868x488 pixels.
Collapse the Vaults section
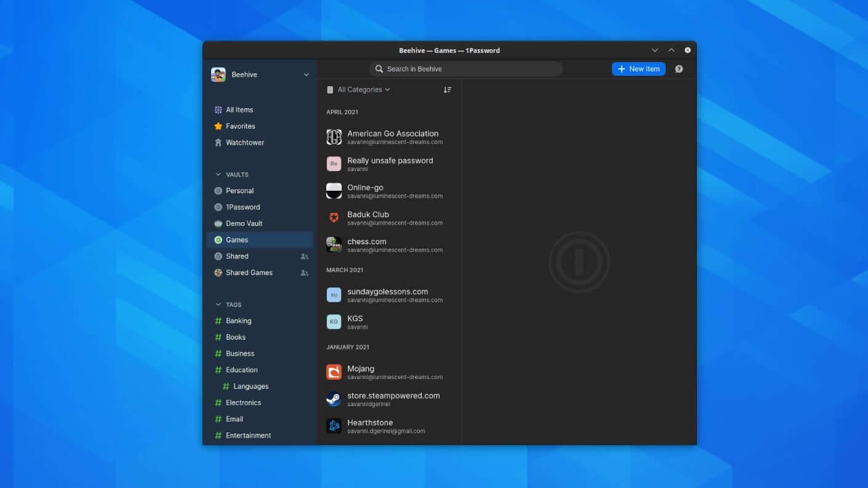coord(219,174)
